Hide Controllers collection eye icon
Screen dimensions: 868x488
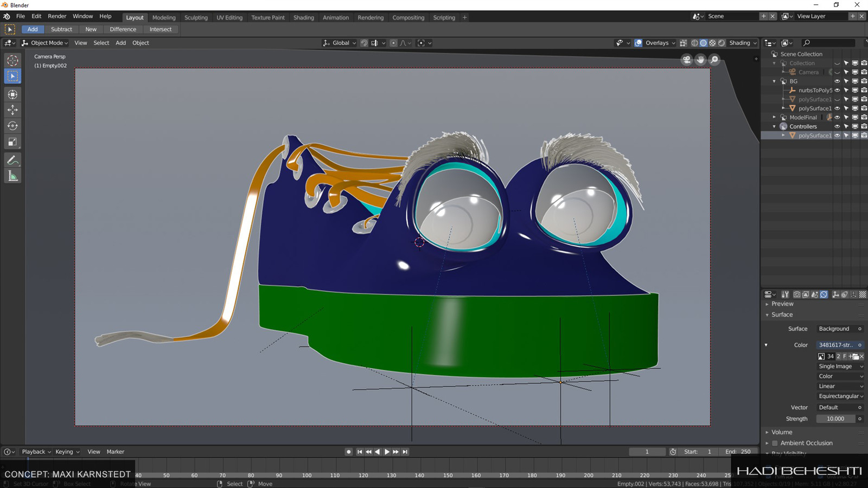click(x=837, y=126)
